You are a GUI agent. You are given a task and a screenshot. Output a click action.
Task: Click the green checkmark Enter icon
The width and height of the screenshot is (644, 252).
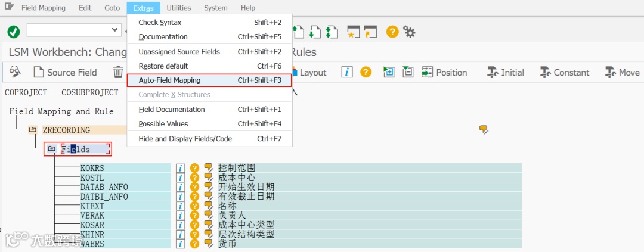click(14, 32)
